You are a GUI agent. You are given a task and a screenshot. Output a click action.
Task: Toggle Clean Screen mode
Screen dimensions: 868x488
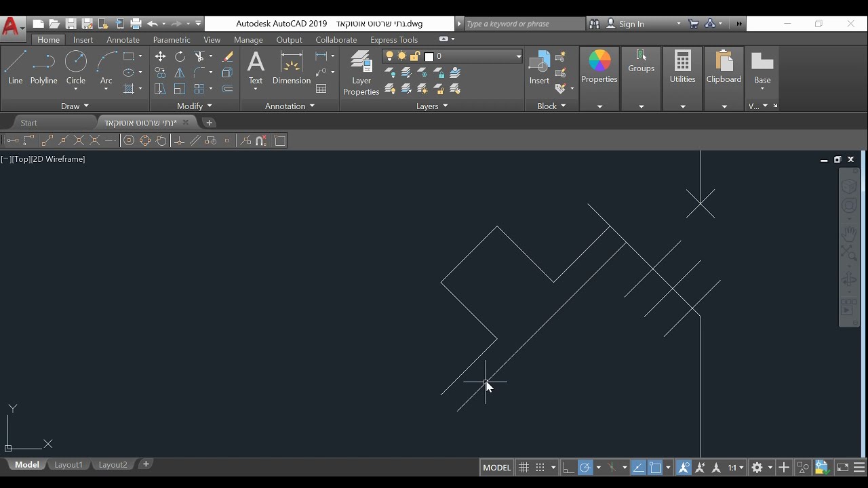pyautogui.click(x=843, y=468)
